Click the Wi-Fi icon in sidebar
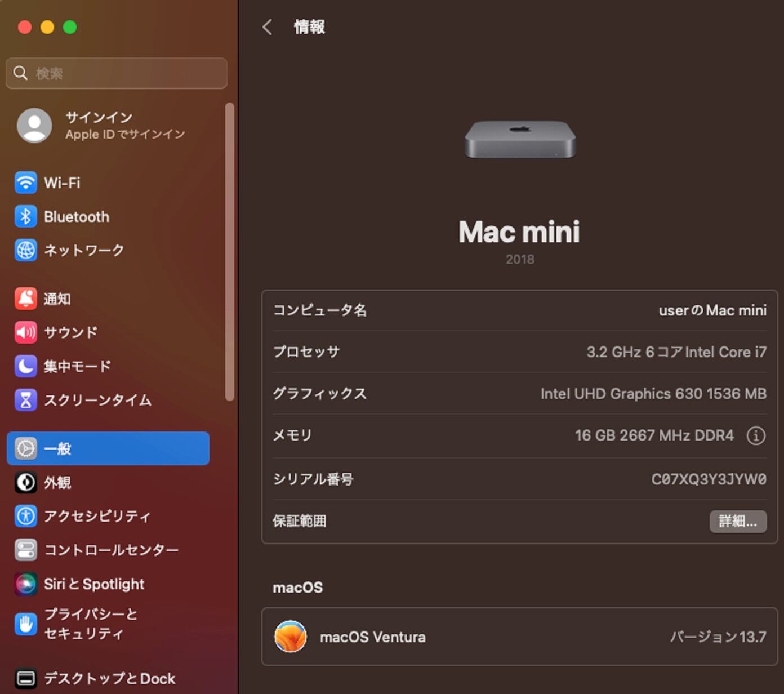Screen dimensions: 784x694 [x=25, y=183]
